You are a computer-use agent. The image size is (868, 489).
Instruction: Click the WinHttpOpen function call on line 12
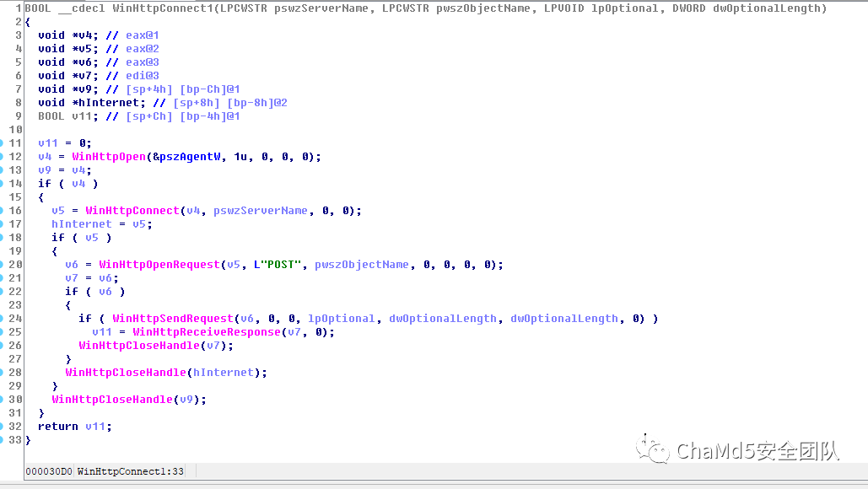(109, 157)
